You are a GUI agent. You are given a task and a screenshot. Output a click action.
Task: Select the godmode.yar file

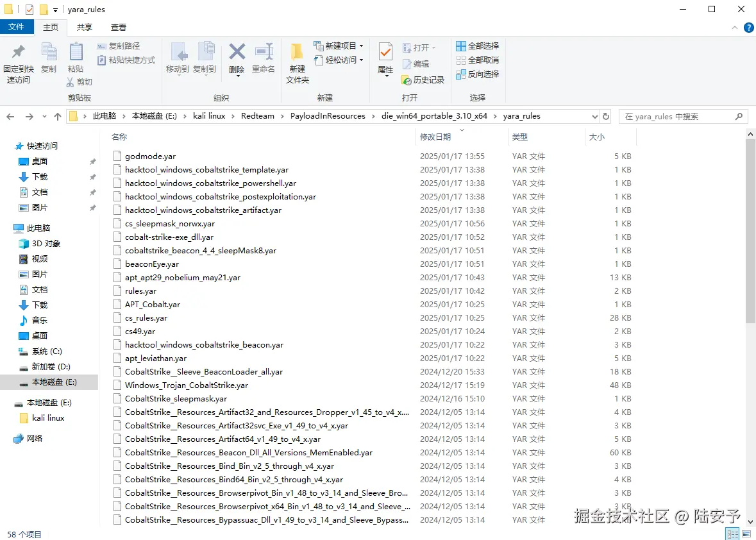click(150, 156)
